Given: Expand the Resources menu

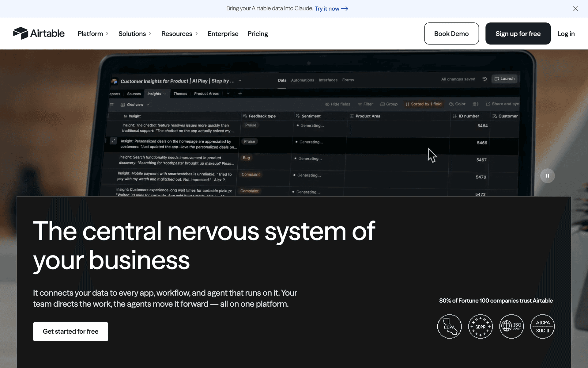Looking at the screenshot, I should [x=180, y=34].
